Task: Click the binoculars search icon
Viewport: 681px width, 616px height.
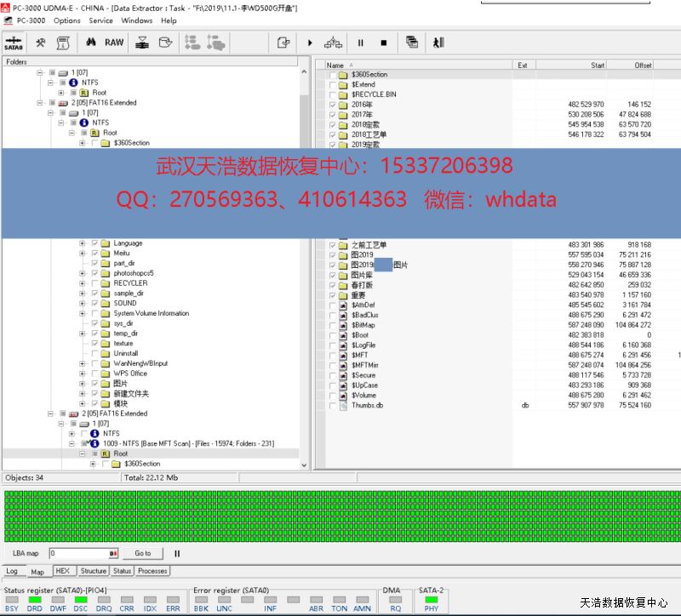Action: click(90, 42)
